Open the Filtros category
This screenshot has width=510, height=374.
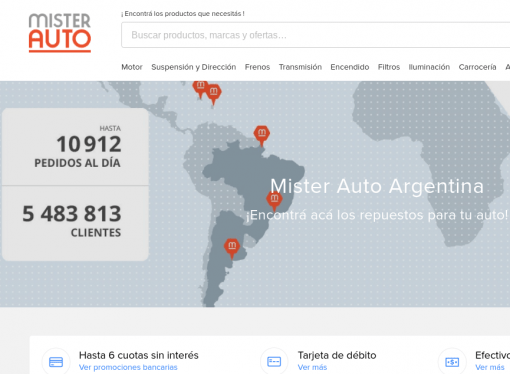(389, 67)
